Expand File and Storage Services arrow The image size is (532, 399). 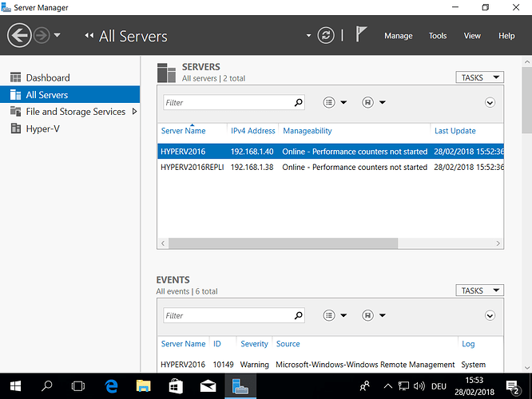134,112
